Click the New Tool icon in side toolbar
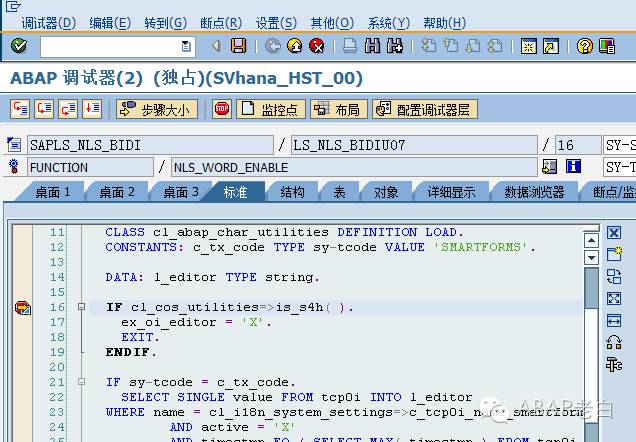This screenshot has height=442, width=636. (614, 254)
